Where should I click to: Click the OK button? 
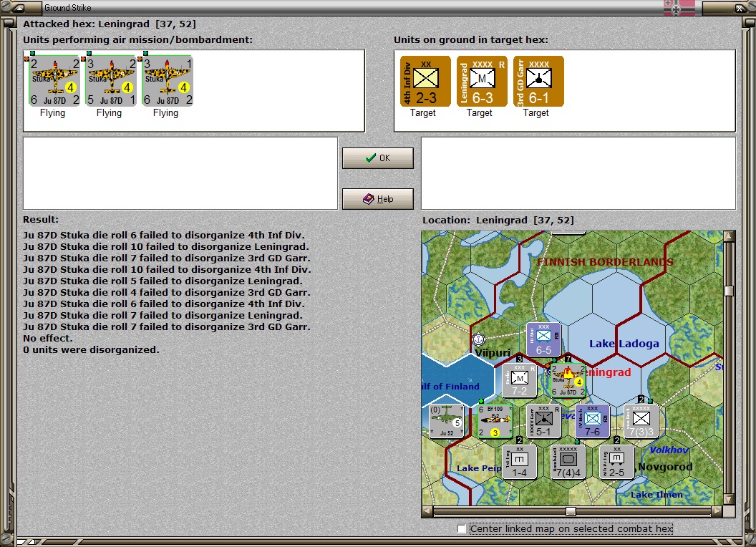377,158
